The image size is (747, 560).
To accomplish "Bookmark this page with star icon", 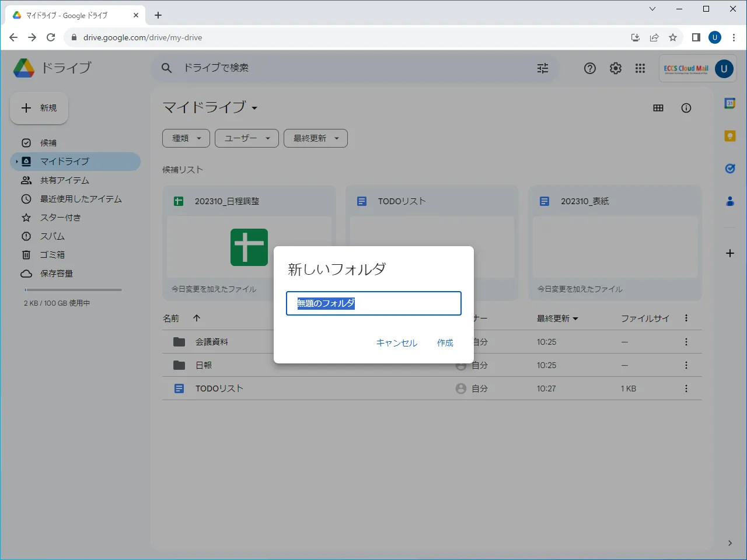I will (673, 37).
